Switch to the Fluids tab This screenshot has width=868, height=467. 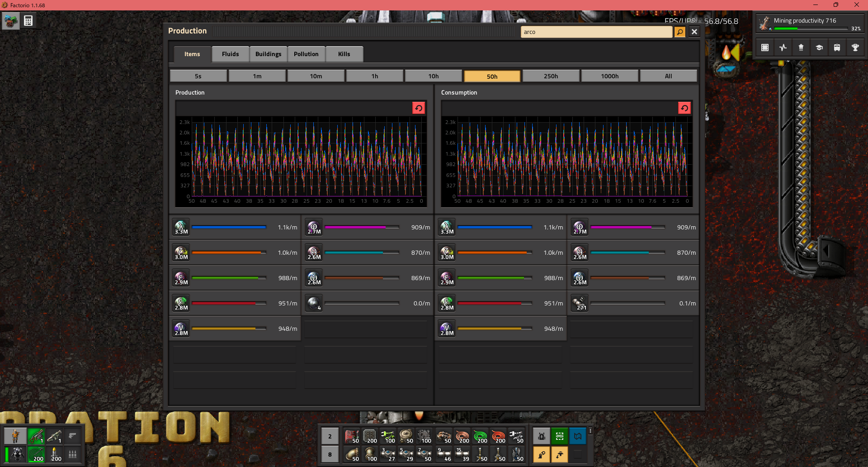tap(230, 54)
